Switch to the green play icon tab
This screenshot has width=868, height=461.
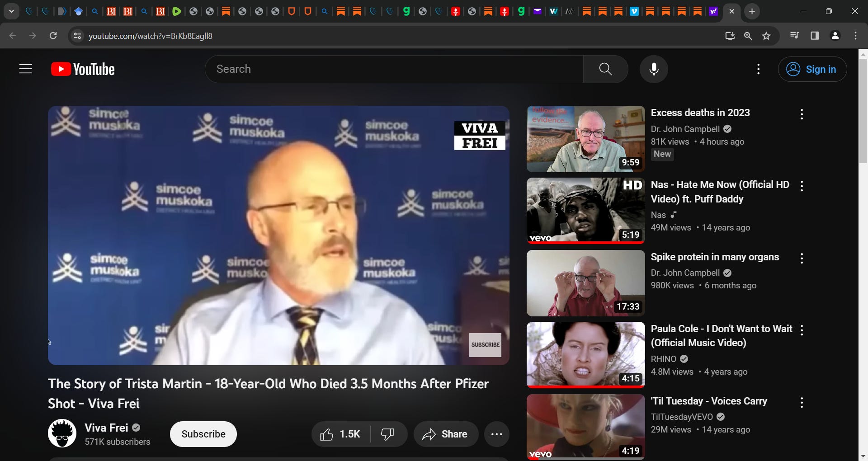177,11
